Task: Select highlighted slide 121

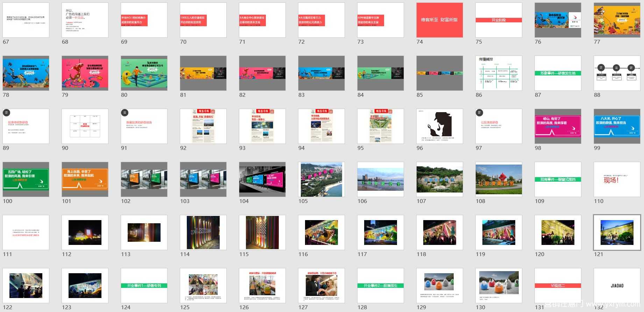Action: click(617, 232)
